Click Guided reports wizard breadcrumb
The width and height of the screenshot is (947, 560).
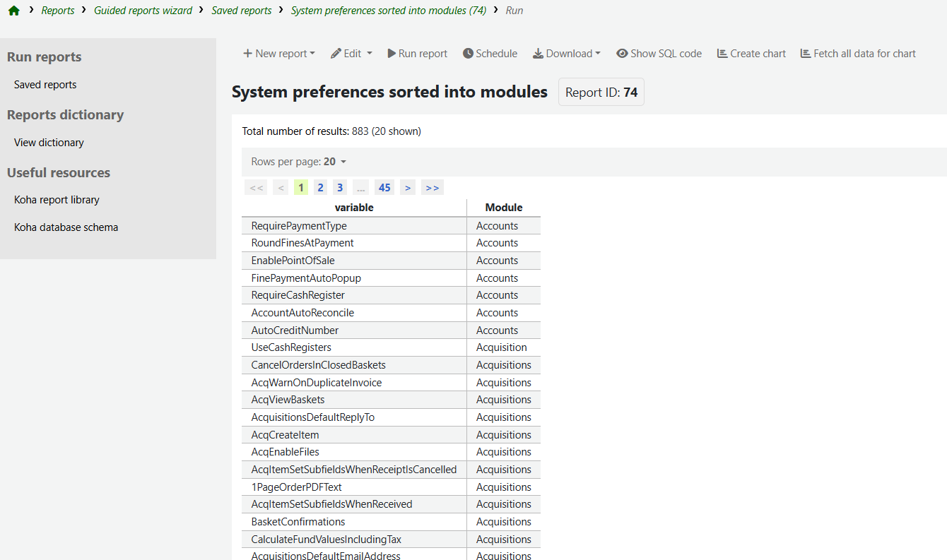tap(143, 11)
